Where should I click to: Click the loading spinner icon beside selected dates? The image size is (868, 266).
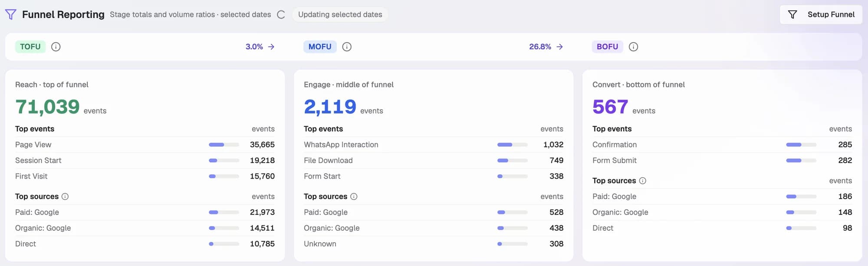pos(281,15)
